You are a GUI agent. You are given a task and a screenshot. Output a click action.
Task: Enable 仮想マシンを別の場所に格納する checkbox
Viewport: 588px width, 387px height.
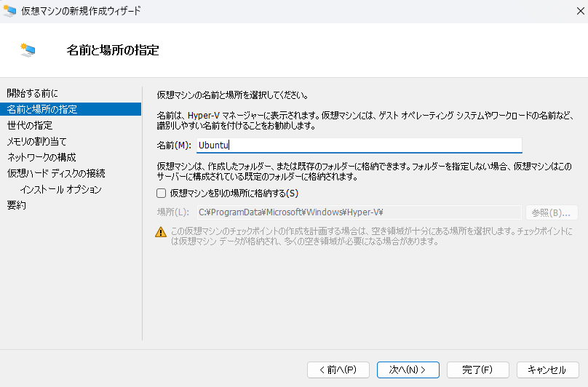tap(162, 193)
